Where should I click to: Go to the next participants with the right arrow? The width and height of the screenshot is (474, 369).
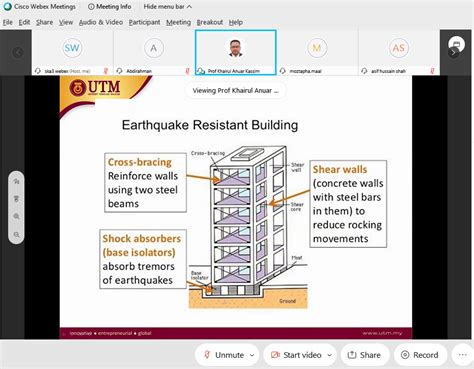click(453, 53)
